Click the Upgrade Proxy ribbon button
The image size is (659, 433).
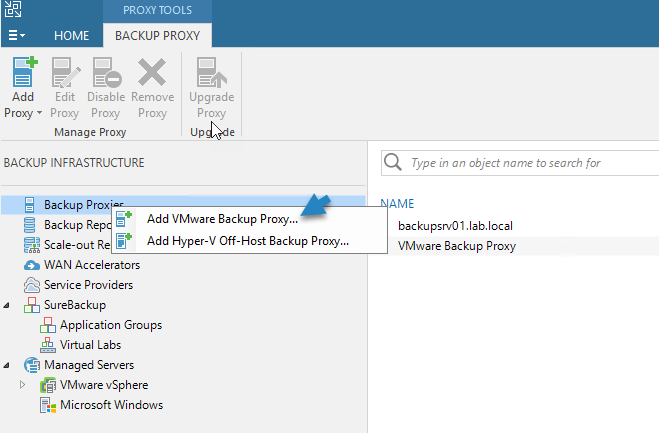[x=211, y=88]
